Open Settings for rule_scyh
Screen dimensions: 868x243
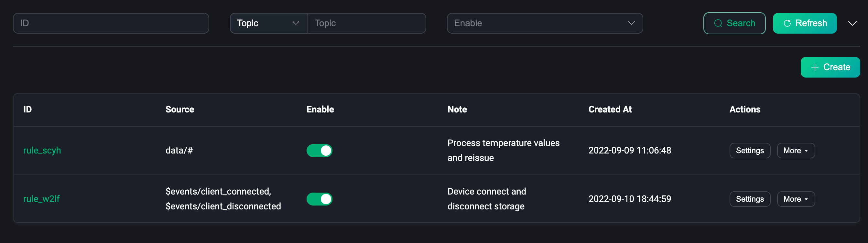tap(749, 151)
